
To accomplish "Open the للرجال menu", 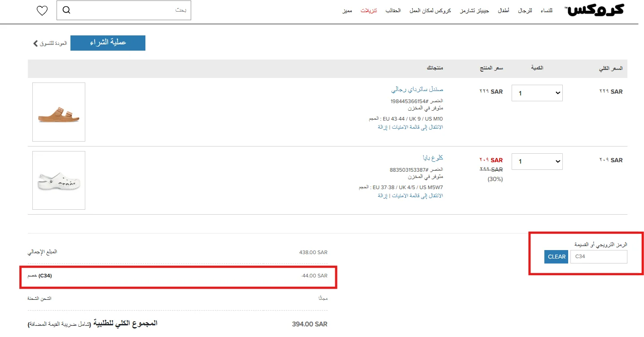I will [525, 10].
